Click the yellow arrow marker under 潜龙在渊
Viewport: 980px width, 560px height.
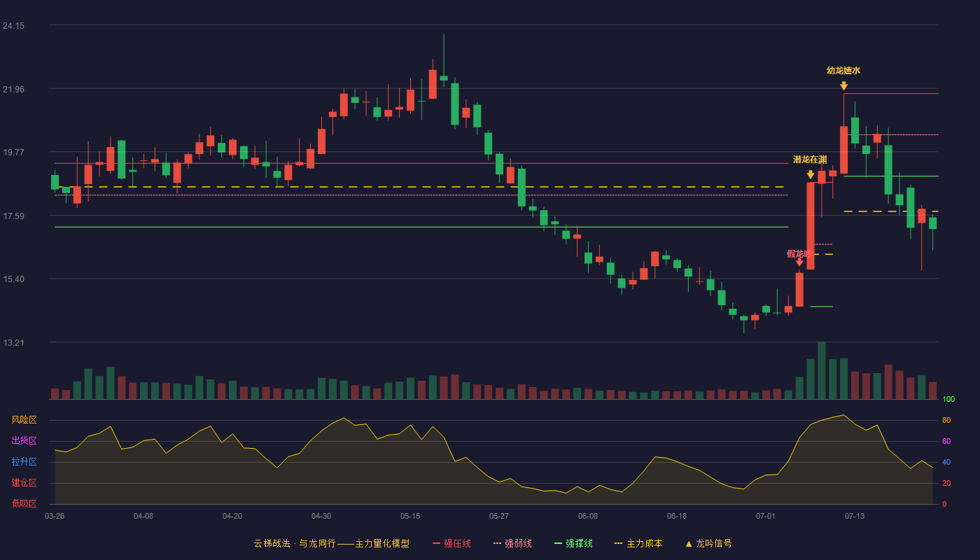[811, 175]
